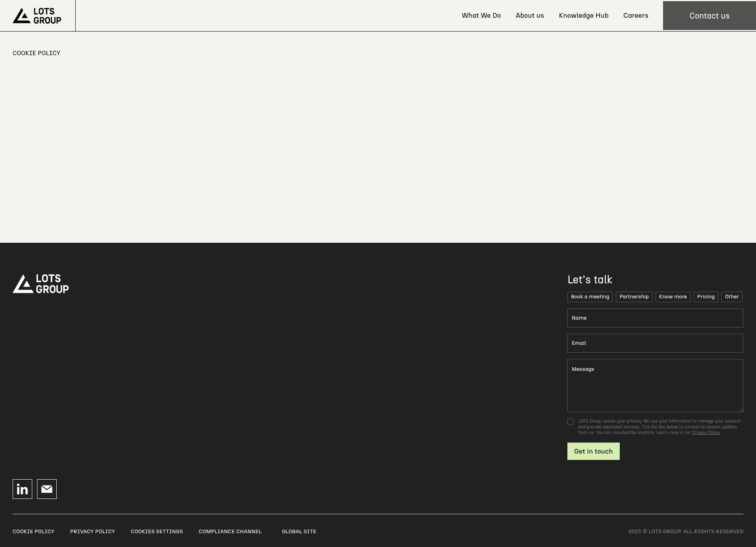The width and height of the screenshot is (756, 547).
Task: Click the Contact us button
Action: point(710,16)
